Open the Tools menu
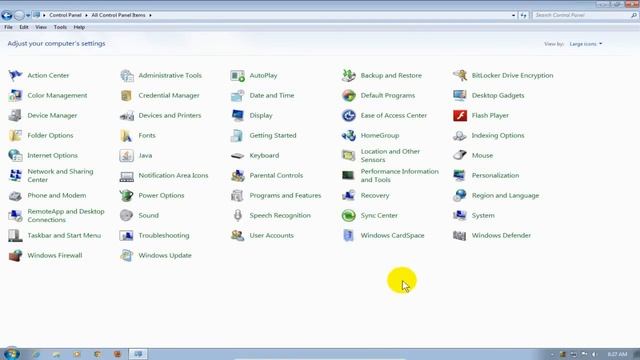Viewport: 640px width, 360px height. point(60,27)
